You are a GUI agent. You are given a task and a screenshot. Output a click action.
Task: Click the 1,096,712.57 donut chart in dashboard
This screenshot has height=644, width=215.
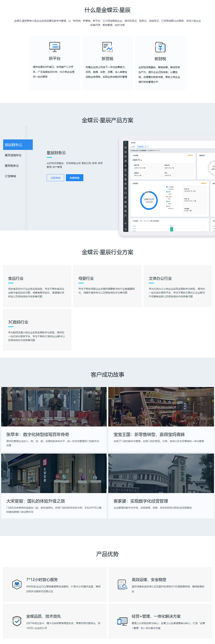click(x=149, y=200)
